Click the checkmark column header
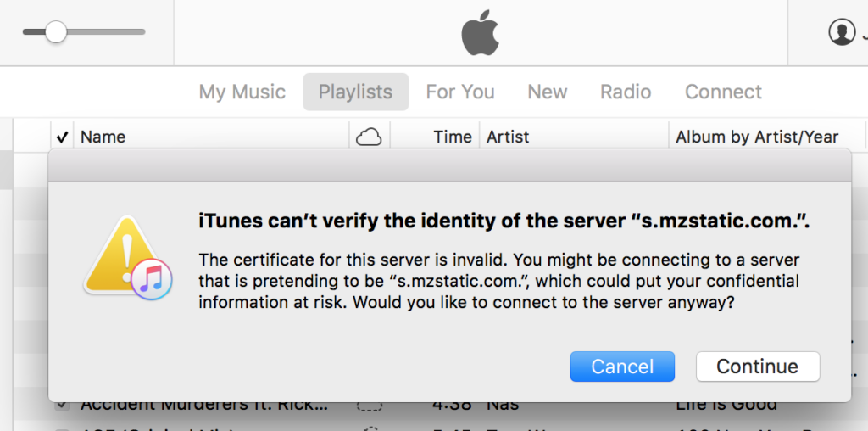This screenshot has width=868, height=431. [x=62, y=137]
